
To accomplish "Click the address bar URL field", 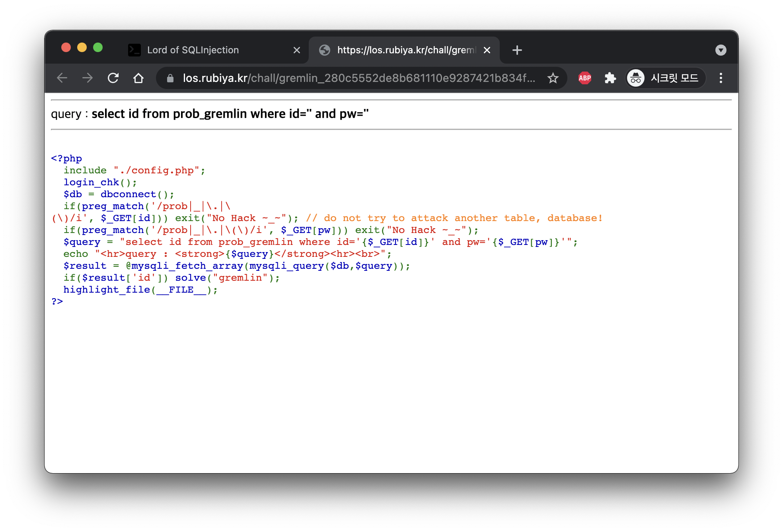I will [358, 78].
